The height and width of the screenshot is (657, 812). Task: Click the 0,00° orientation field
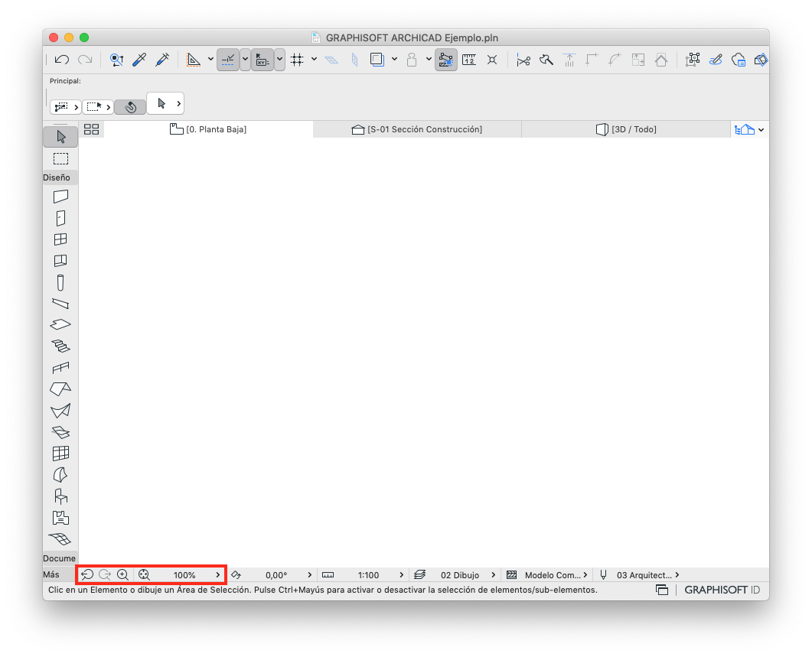(276, 575)
